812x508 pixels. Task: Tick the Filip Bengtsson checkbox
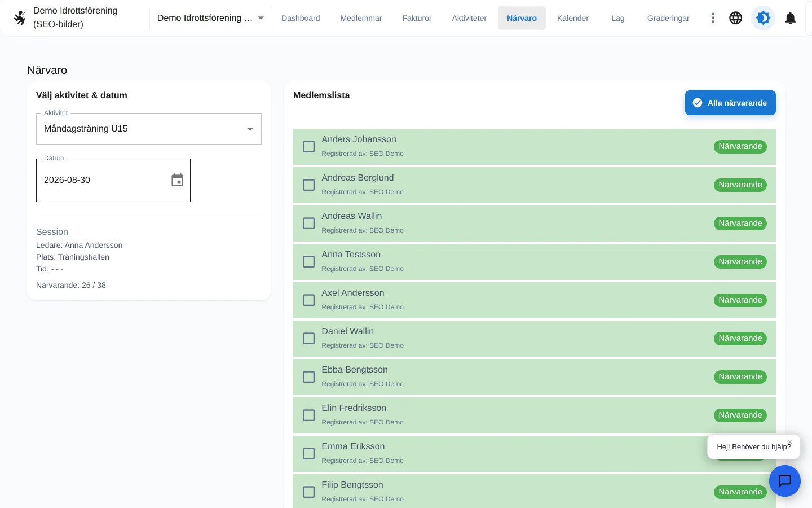[x=309, y=492]
